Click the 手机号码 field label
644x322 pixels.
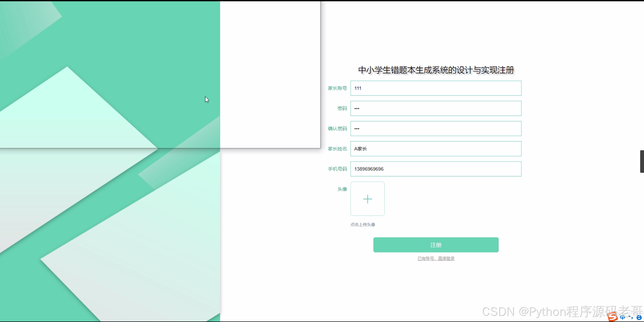tap(337, 169)
